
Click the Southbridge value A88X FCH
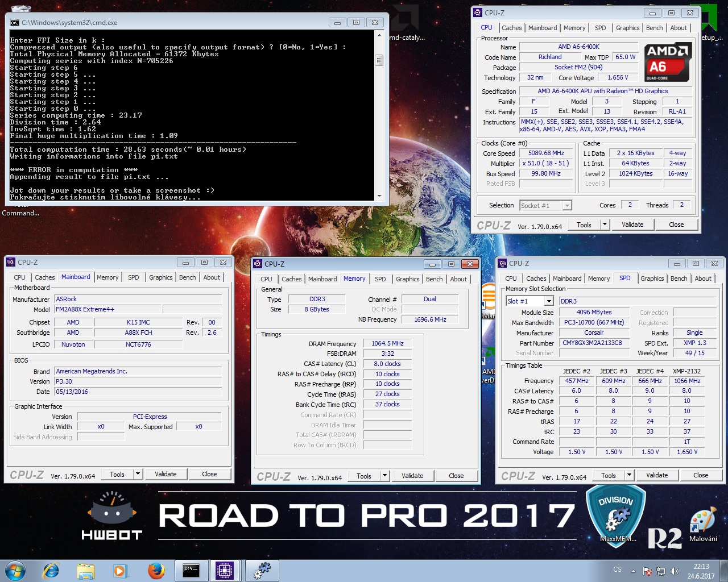click(x=138, y=332)
